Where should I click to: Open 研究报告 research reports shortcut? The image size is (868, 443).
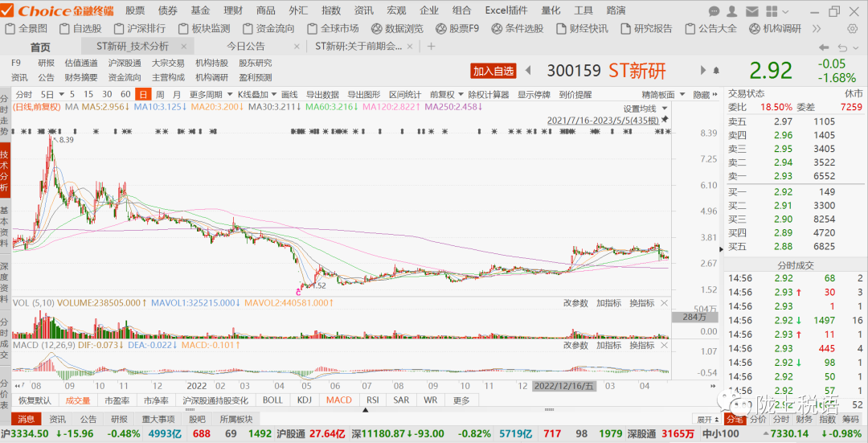point(646,28)
